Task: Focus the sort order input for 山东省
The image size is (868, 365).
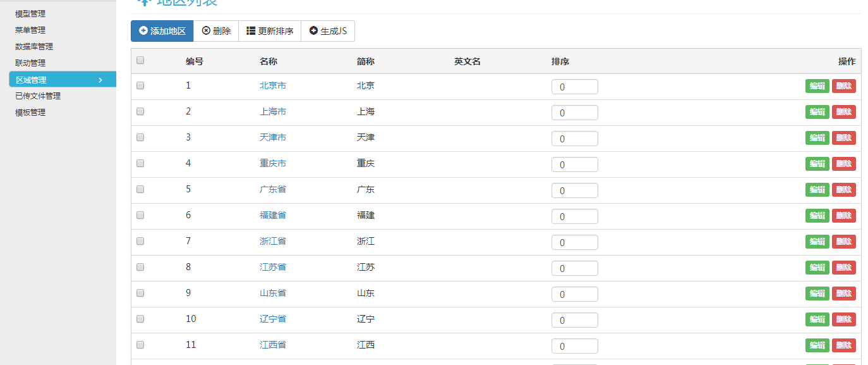Action: coord(574,294)
